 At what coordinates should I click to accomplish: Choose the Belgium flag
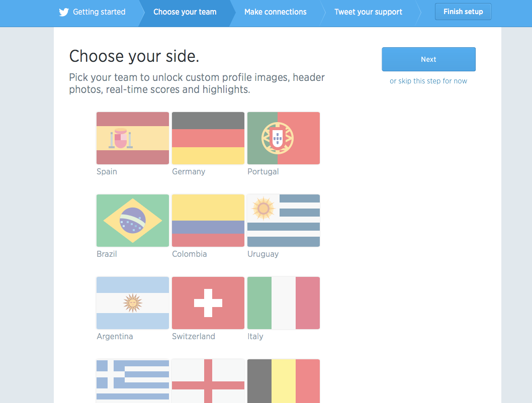tap(284, 381)
